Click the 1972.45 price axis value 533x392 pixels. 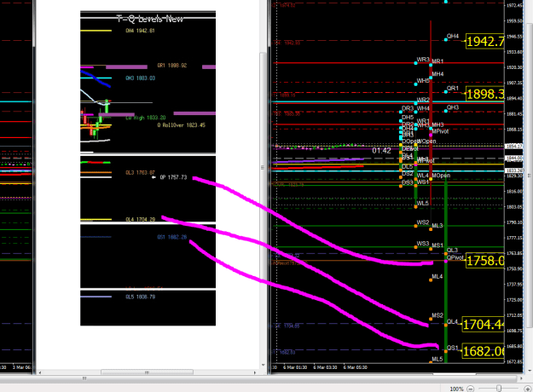pyautogui.click(x=514, y=5)
